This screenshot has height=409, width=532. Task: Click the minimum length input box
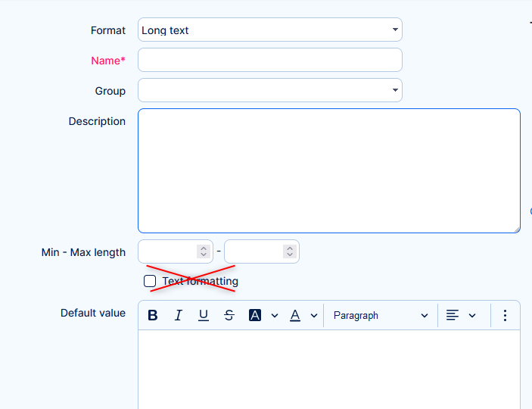(168, 252)
